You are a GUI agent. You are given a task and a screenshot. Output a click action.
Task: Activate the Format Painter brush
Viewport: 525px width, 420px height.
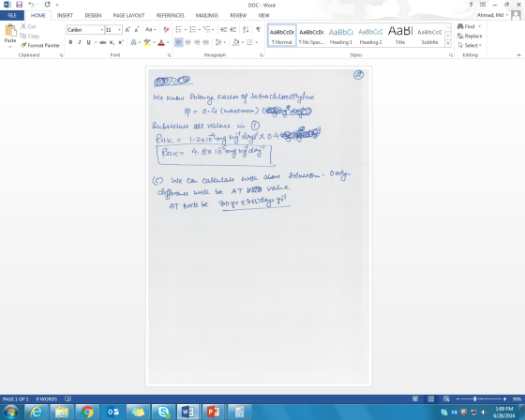tap(39, 45)
